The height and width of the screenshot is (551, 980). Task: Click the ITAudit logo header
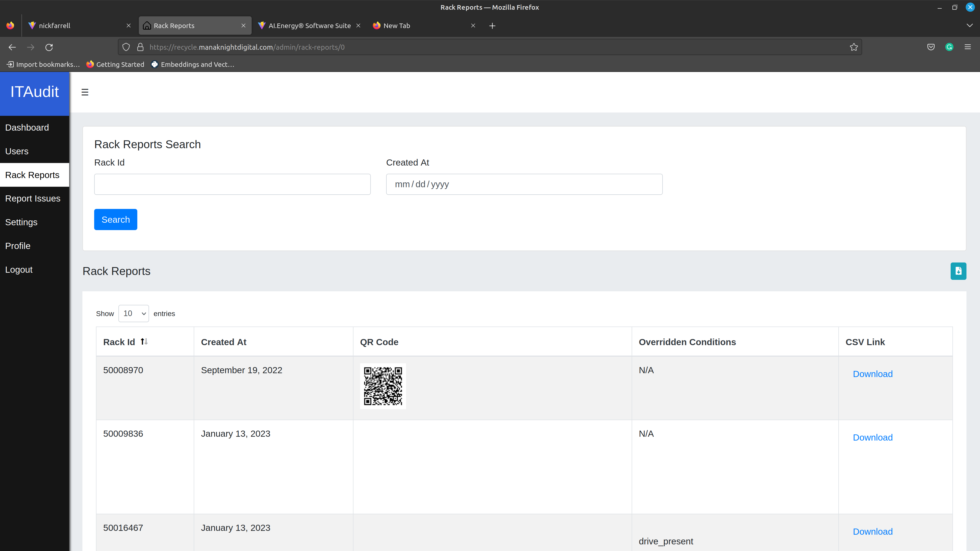35,92
